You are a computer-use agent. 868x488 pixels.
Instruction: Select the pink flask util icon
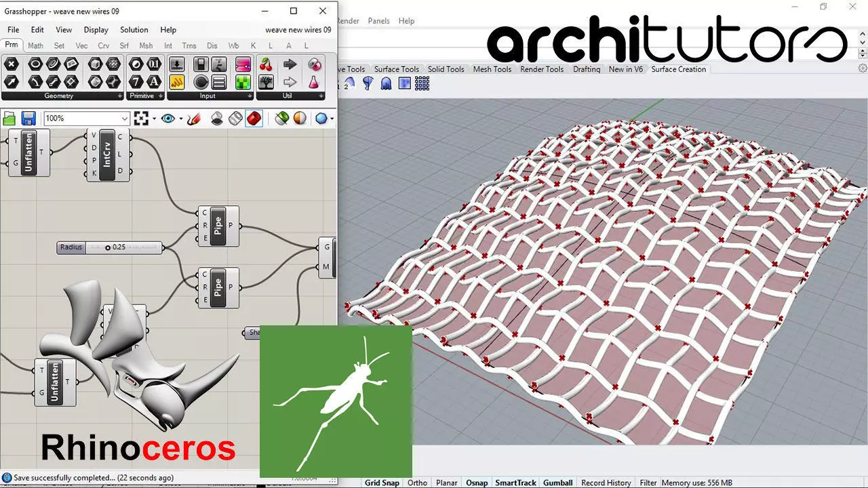(x=314, y=82)
